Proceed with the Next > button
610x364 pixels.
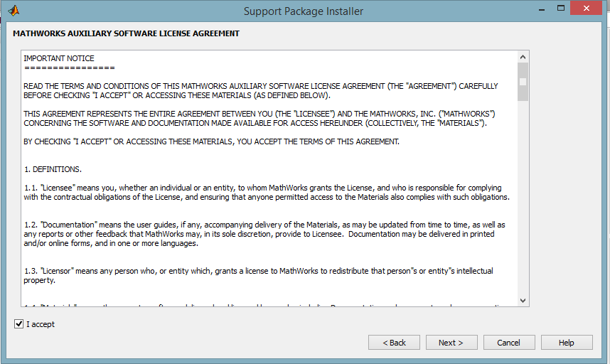(451, 343)
